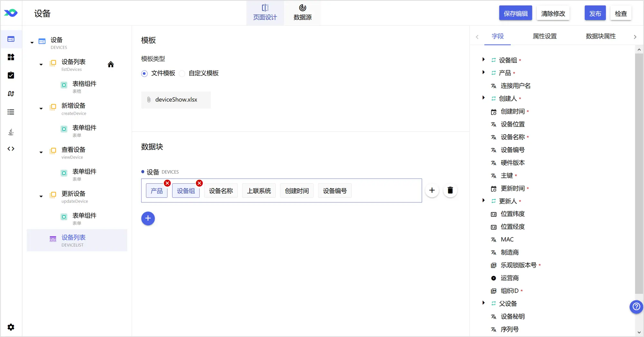Open the settings gear in the sidebar

tap(11, 327)
